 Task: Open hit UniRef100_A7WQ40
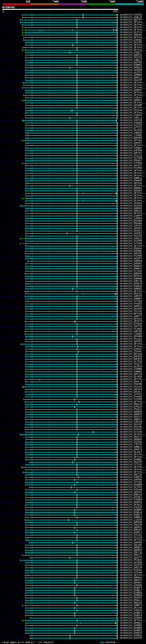click(131, 148)
